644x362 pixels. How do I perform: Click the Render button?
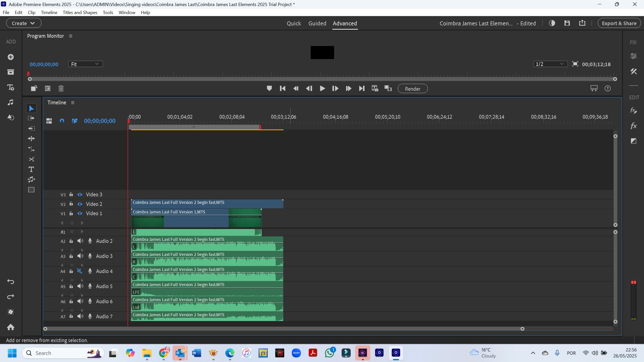tap(413, 89)
